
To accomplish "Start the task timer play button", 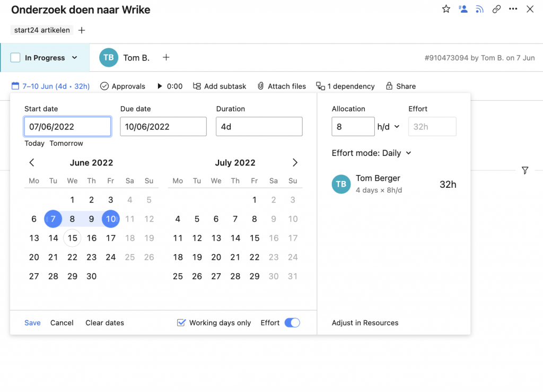I will pos(160,86).
